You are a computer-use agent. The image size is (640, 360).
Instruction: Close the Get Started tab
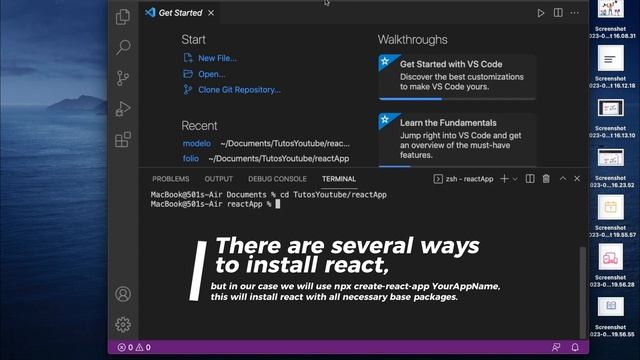point(211,13)
